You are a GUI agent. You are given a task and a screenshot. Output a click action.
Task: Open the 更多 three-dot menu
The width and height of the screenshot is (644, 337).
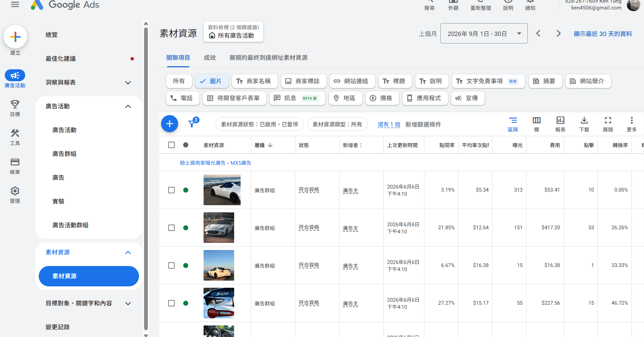[x=632, y=124]
